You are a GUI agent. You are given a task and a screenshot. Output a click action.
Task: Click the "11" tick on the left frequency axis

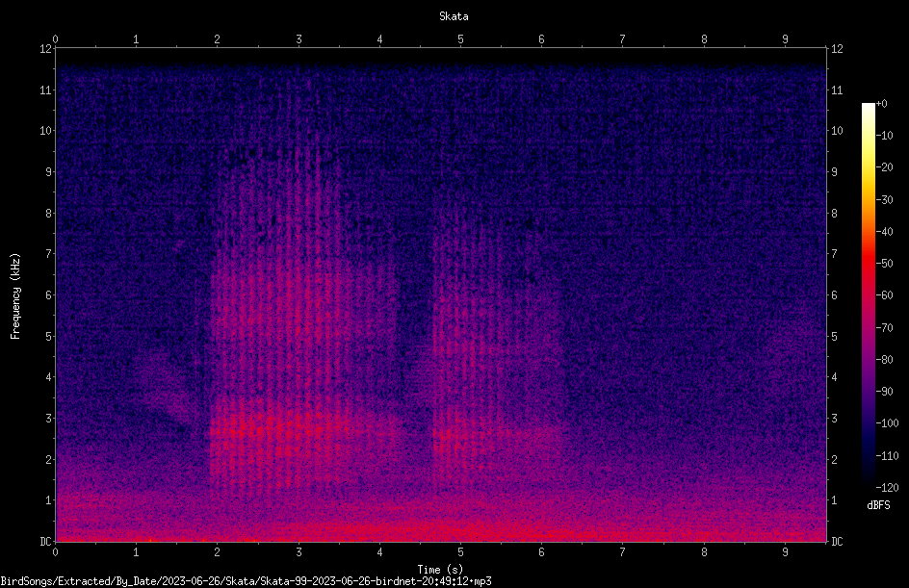(x=45, y=89)
